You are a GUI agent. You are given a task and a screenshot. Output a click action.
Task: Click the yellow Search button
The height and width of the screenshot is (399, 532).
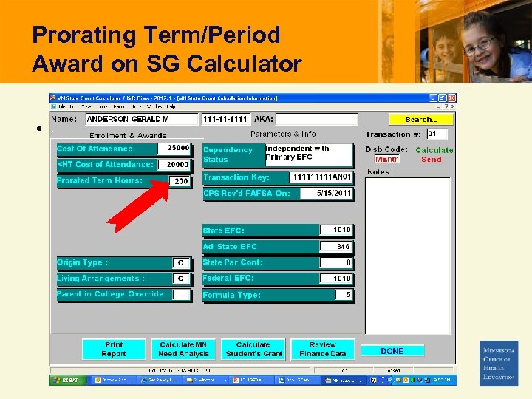coord(420,120)
